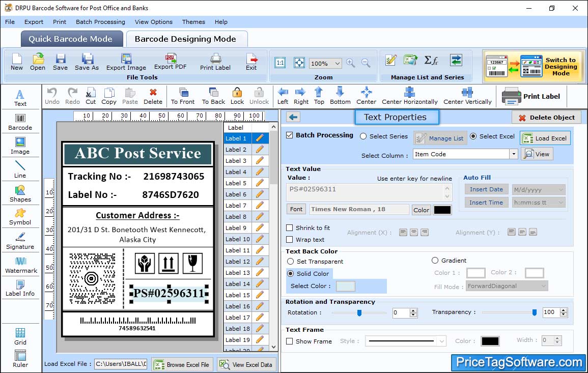Select the Line drawing tool
Screen dimensions: 588x373
point(20,170)
